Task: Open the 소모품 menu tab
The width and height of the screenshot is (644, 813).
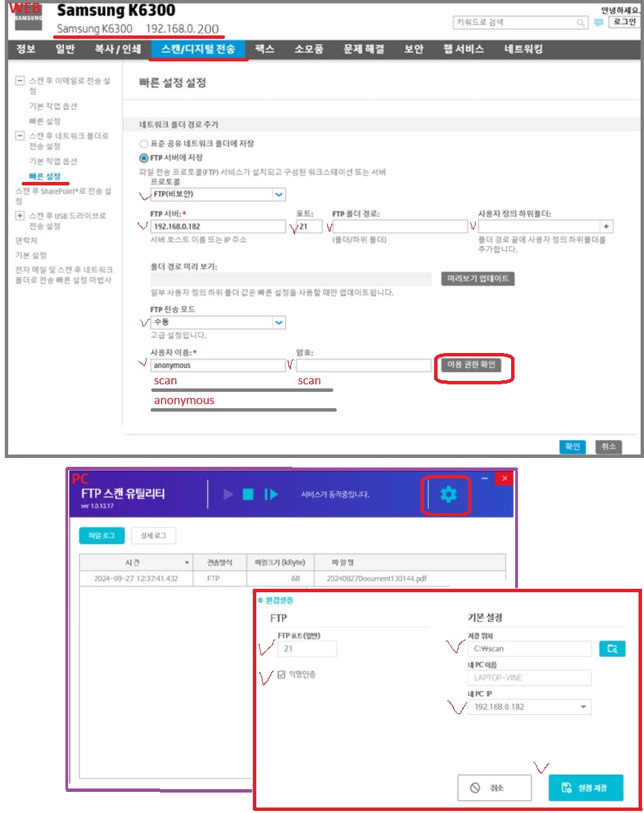Action: 309,49
